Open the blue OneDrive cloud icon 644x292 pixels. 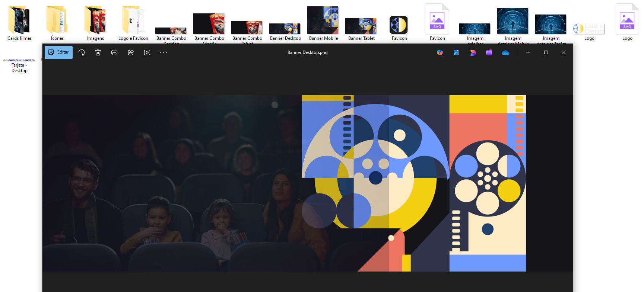point(505,52)
